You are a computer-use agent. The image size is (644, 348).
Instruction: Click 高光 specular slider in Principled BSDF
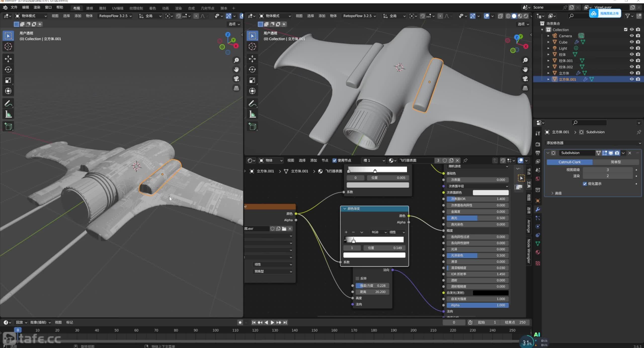477,218
